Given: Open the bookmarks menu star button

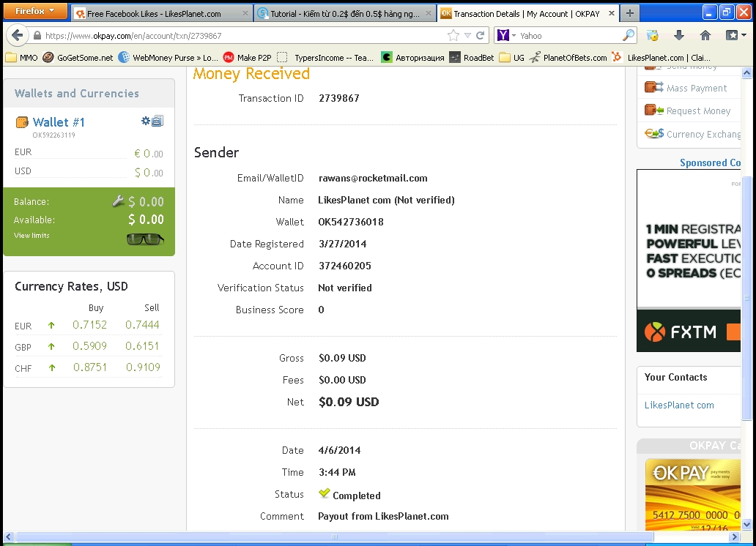Looking at the screenshot, I should pyautogui.click(x=735, y=35).
